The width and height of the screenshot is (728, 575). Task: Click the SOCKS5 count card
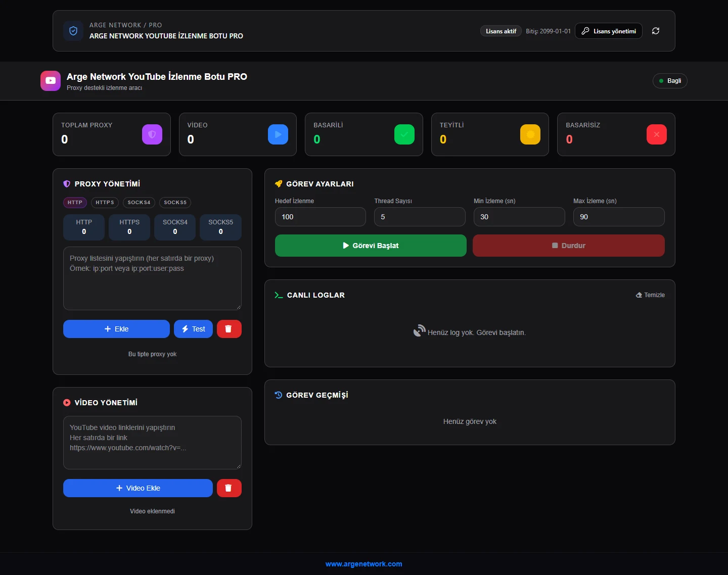pos(221,227)
